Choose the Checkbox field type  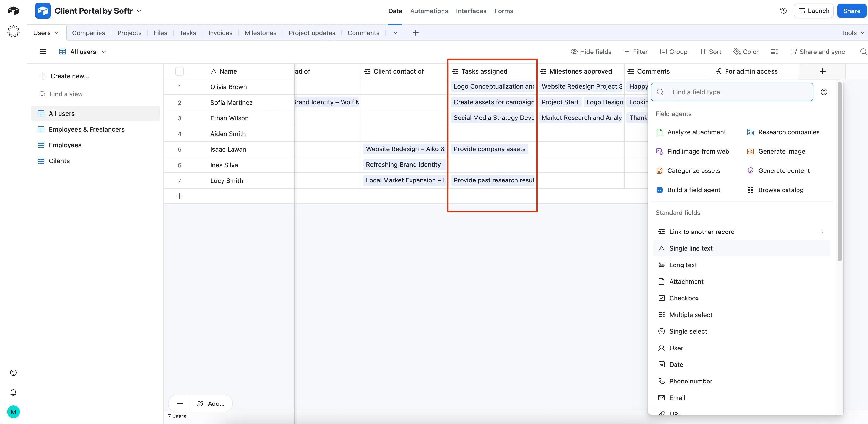(x=684, y=298)
